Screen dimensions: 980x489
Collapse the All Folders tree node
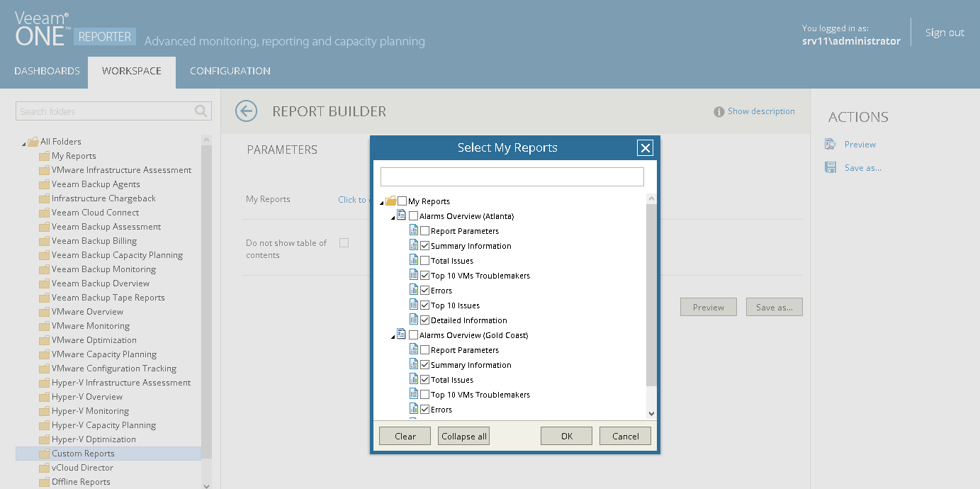tap(24, 144)
